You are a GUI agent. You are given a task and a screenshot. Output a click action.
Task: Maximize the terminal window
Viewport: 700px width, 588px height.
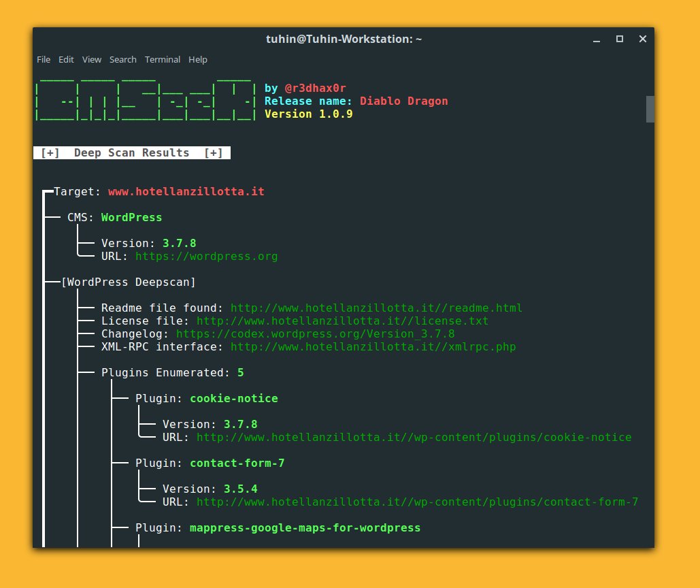click(x=620, y=39)
